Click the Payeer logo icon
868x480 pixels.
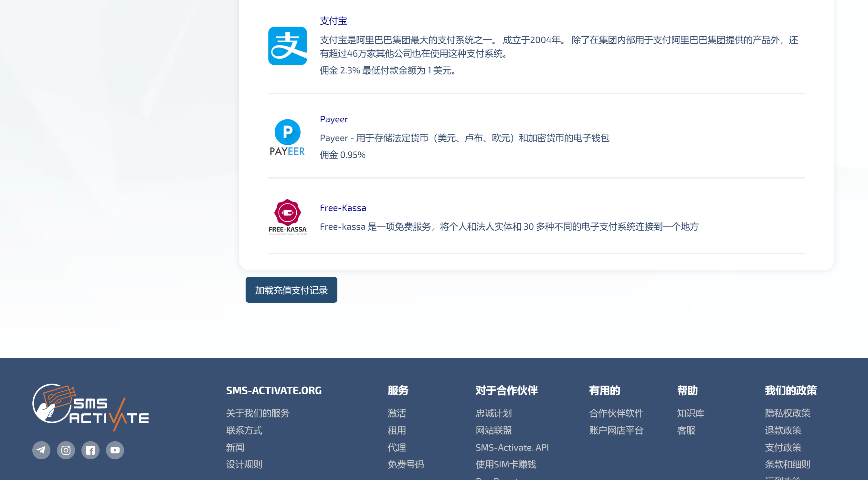click(x=287, y=137)
